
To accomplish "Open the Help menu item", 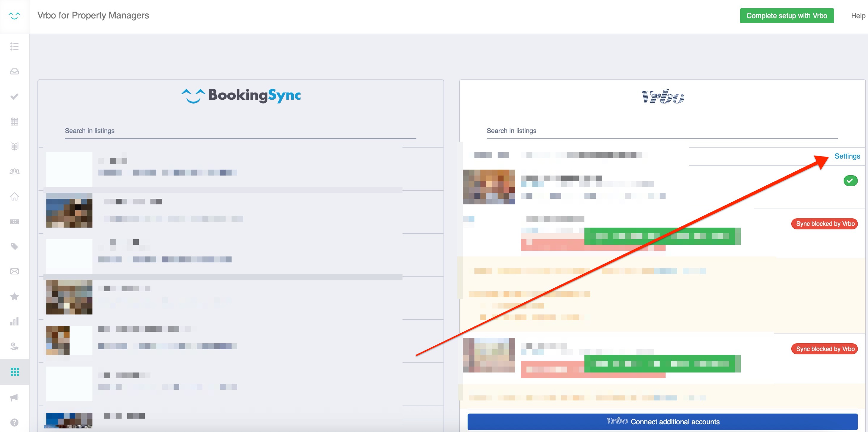I will tap(858, 16).
